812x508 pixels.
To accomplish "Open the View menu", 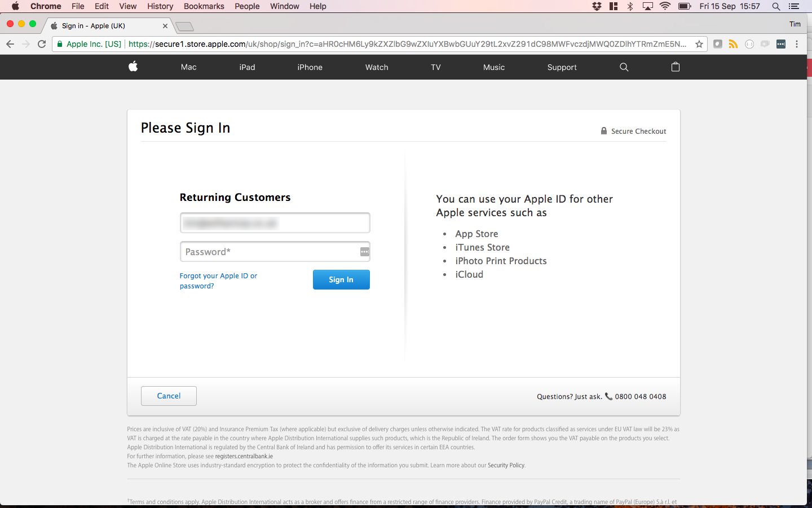I will click(128, 6).
